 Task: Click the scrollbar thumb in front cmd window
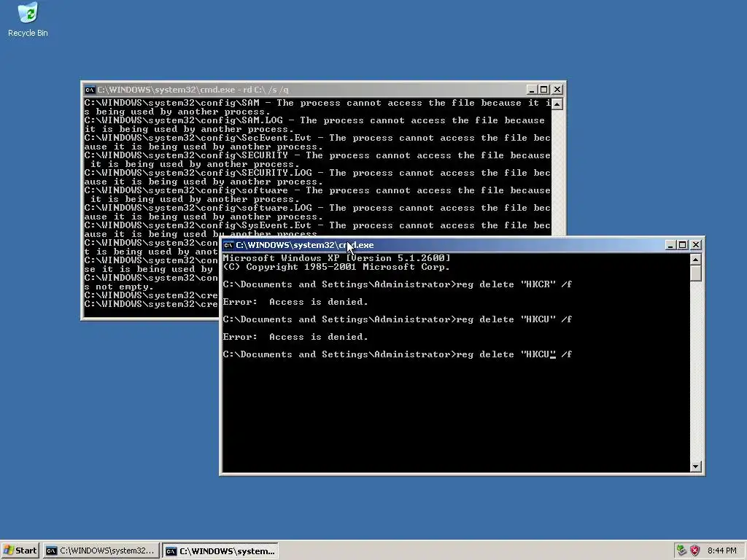[695, 273]
